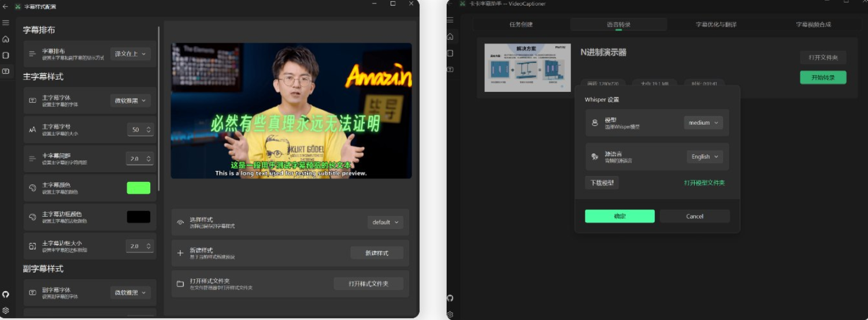Open subtitle style icon in VideoCaptioner sidebar
The image size is (868, 320).
tap(450, 69)
